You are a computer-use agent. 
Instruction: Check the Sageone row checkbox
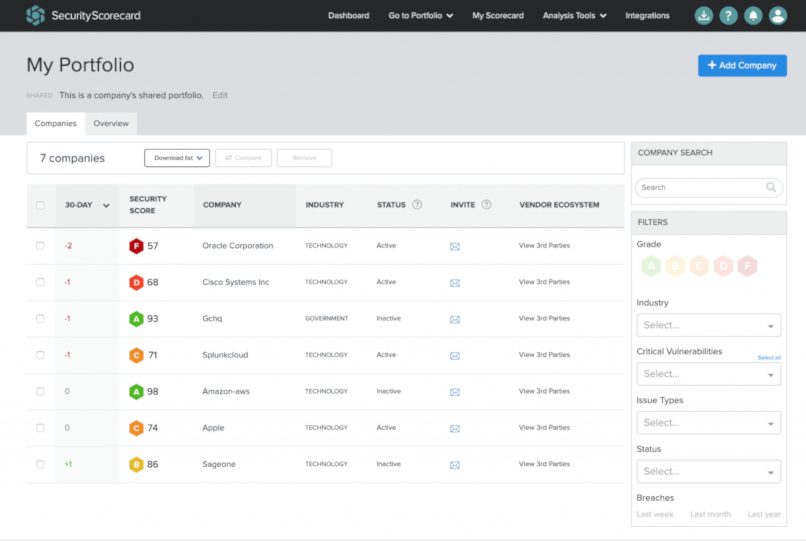[40, 464]
